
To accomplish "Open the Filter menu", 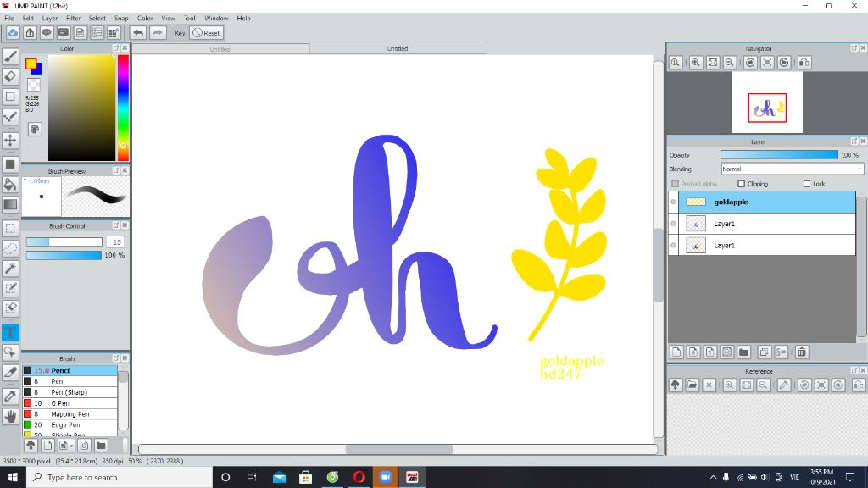I will pos(73,19).
